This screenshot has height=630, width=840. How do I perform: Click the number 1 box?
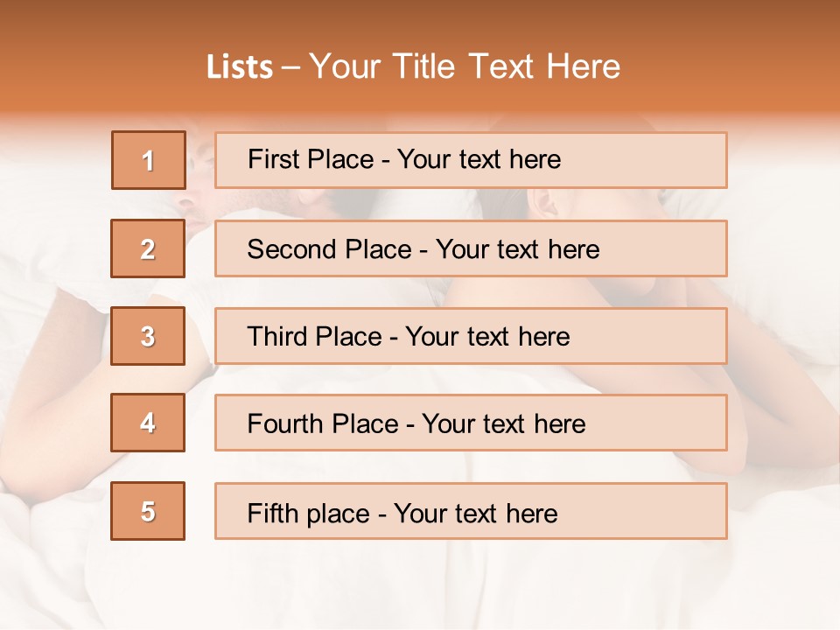click(149, 160)
